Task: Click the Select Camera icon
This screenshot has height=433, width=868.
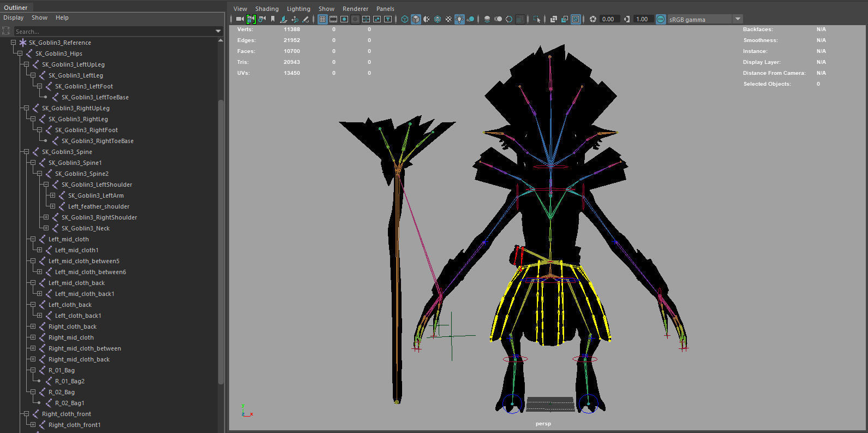Action: pyautogui.click(x=240, y=19)
